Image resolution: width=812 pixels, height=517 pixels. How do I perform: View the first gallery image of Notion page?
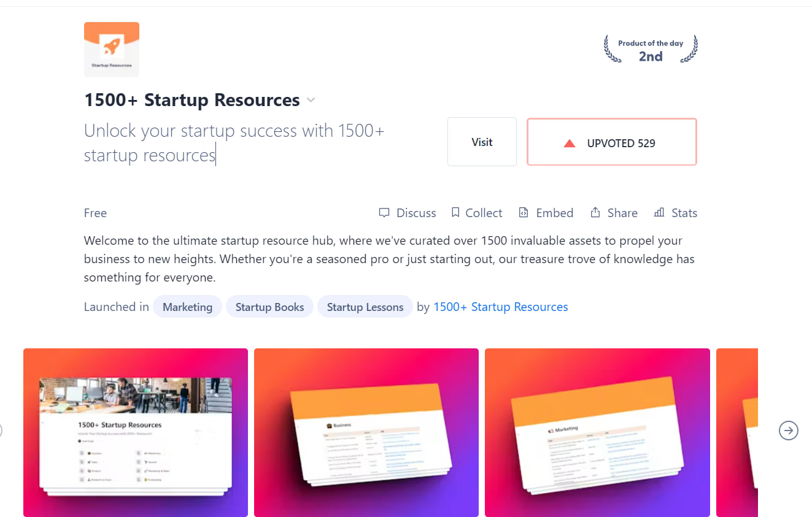click(136, 432)
